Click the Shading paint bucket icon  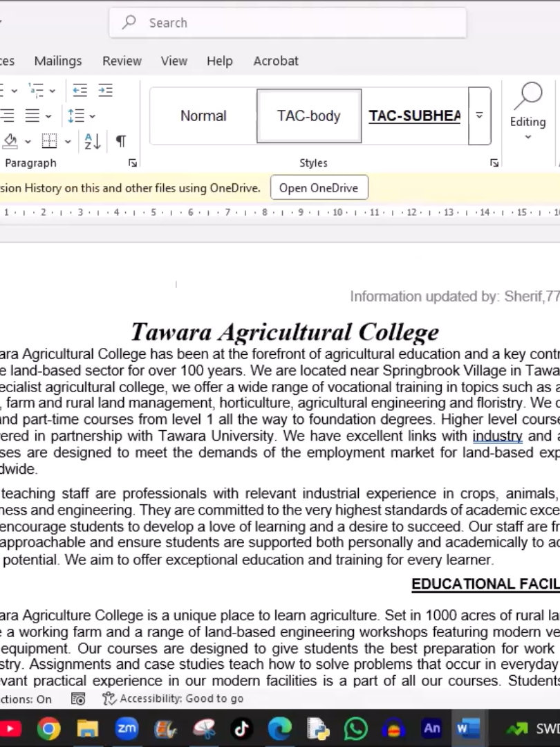[x=10, y=141]
